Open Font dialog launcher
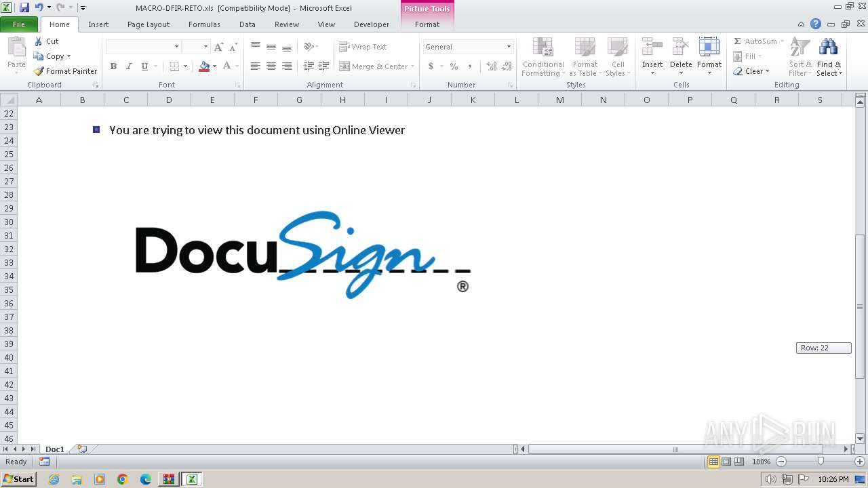 pos(237,85)
